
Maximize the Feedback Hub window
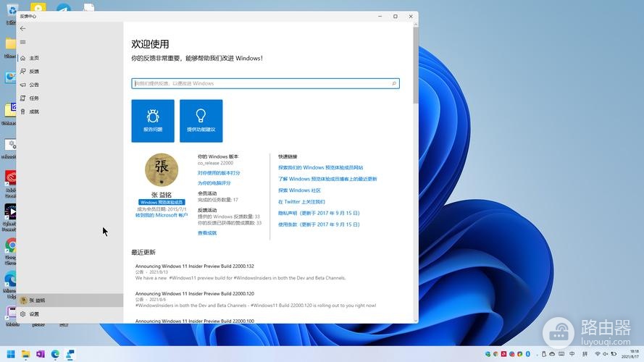click(395, 17)
